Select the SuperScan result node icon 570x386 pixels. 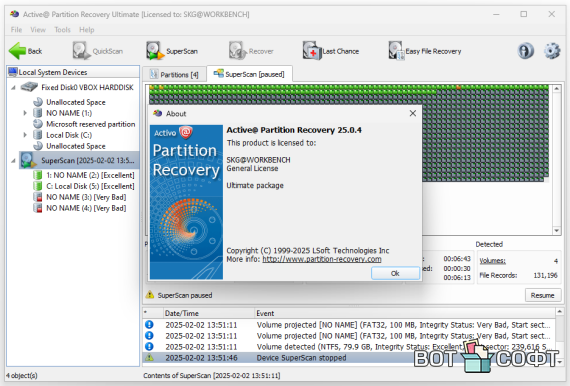pyautogui.click(x=28, y=160)
